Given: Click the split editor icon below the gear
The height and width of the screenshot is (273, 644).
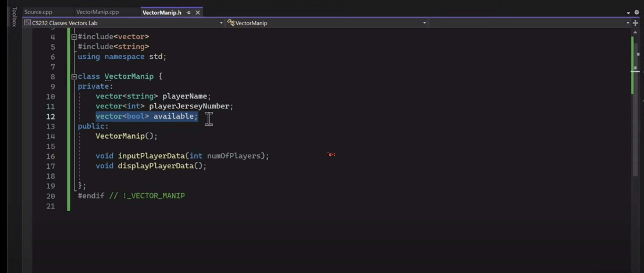Looking at the screenshot, I should coord(635,23).
